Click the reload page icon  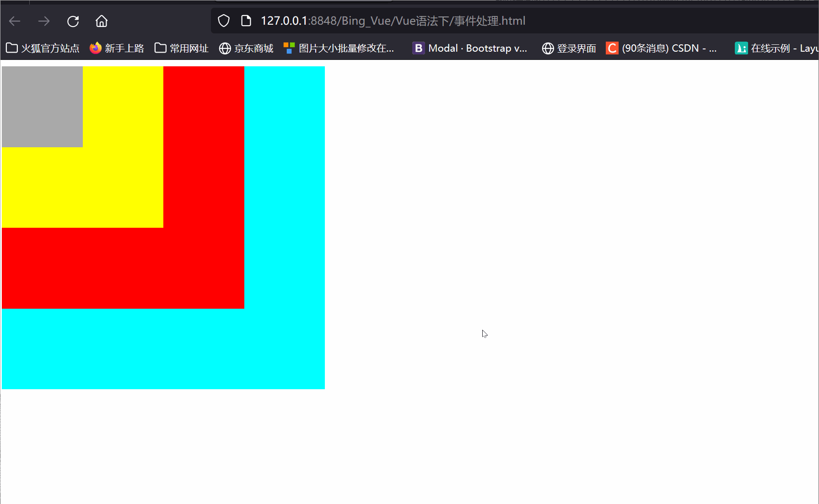click(x=73, y=21)
